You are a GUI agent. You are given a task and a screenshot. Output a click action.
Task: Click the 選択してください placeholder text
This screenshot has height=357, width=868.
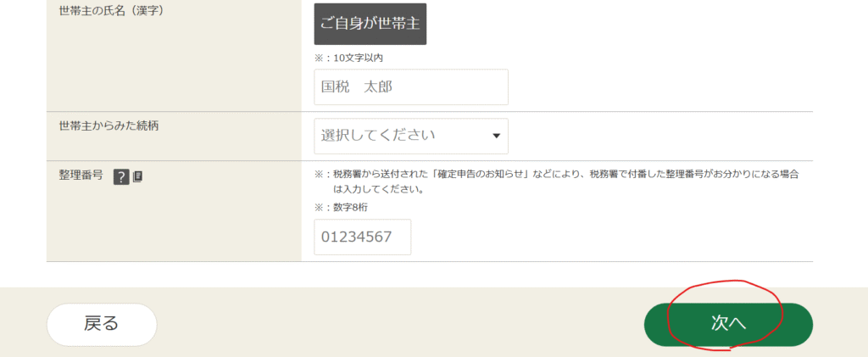pos(378,136)
